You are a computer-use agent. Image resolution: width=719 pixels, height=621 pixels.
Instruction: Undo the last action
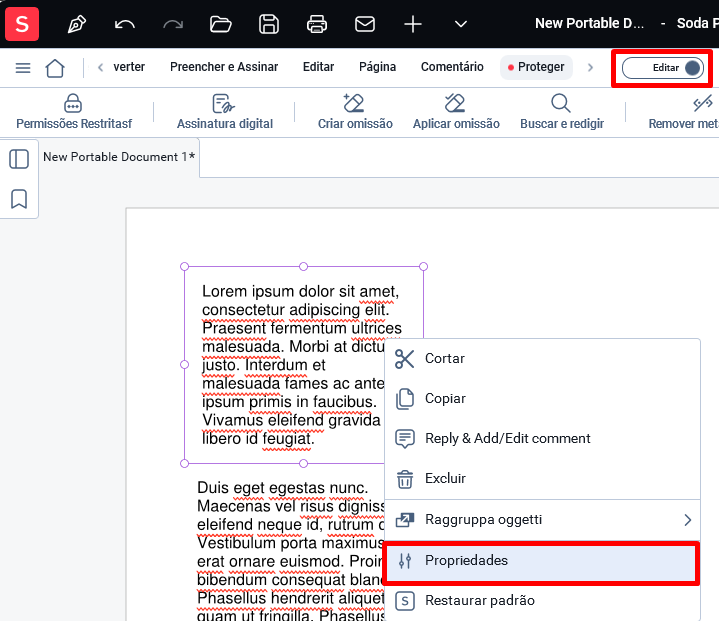(125, 24)
